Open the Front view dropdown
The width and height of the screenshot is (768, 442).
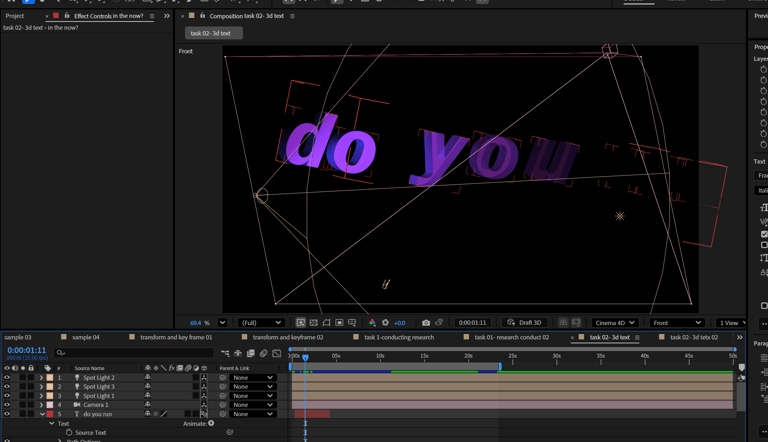click(x=676, y=323)
